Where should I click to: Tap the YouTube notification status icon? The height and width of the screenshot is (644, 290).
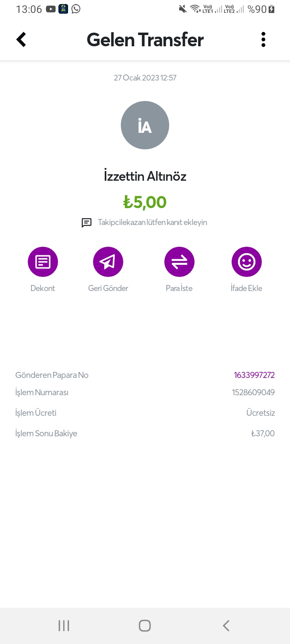[51, 9]
